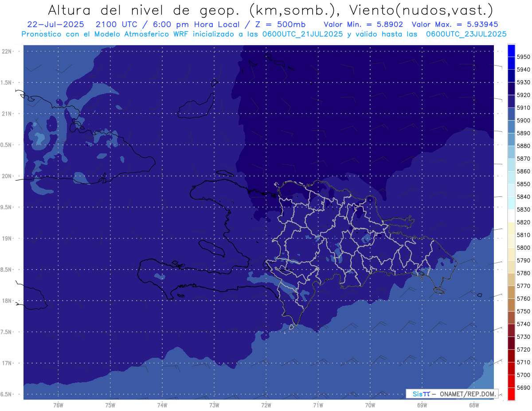Click the '0600UTC_21JUL2025' initialization text
Screen dimensions: 532x411
(x=303, y=34)
